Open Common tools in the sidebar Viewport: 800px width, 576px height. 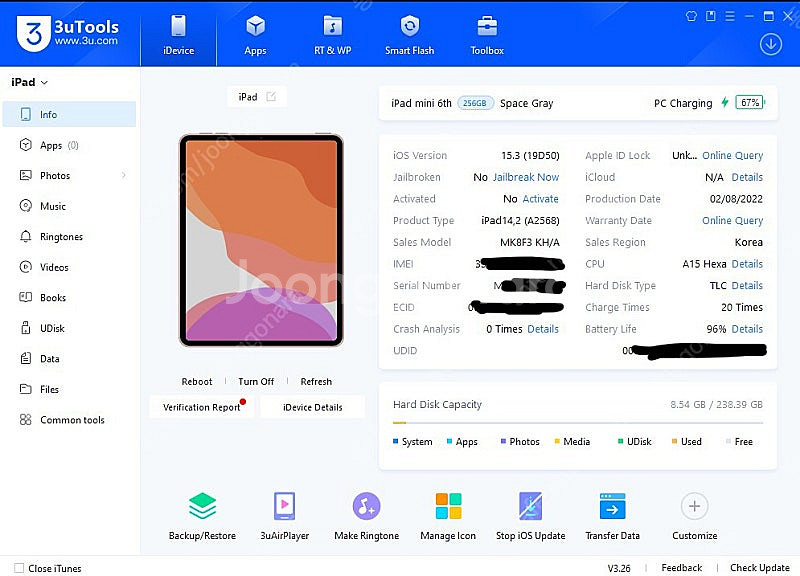click(69, 420)
